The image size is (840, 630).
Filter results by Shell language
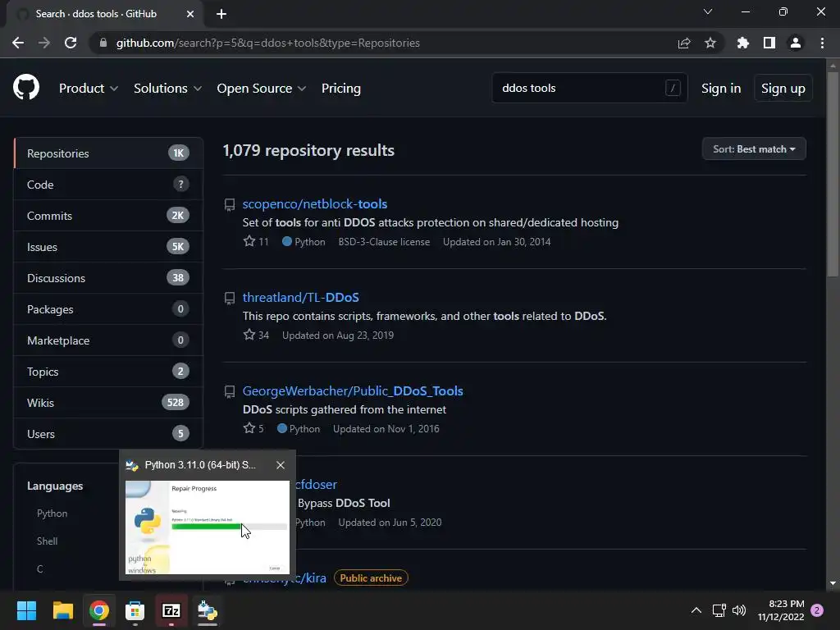click(x=47, y=541)
